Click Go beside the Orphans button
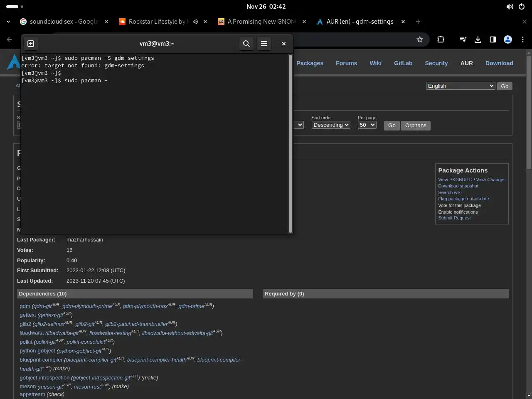The height and width of the screenshot is (399, 532). 392,126
